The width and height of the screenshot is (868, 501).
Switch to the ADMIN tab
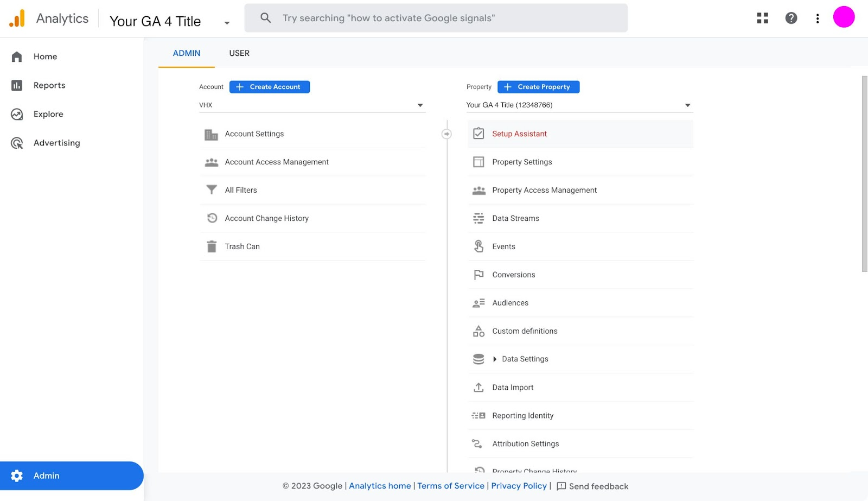[x=187, y=53]
